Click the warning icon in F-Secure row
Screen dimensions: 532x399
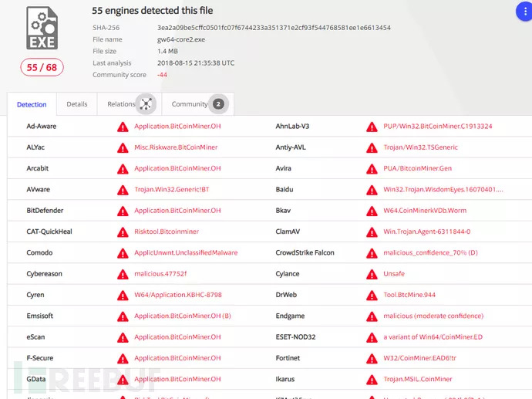[123, 359]
